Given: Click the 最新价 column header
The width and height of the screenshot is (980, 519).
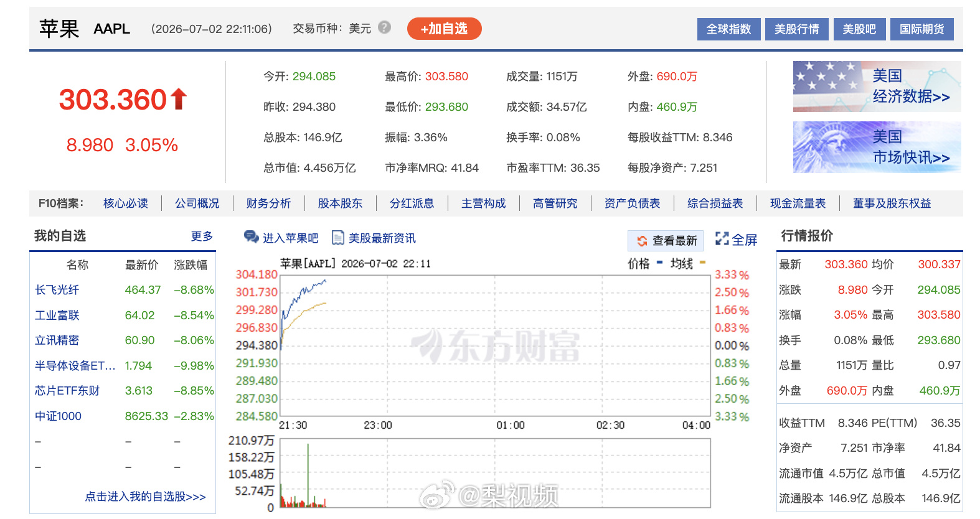Looking at the screenshot, I should point(142,265).
